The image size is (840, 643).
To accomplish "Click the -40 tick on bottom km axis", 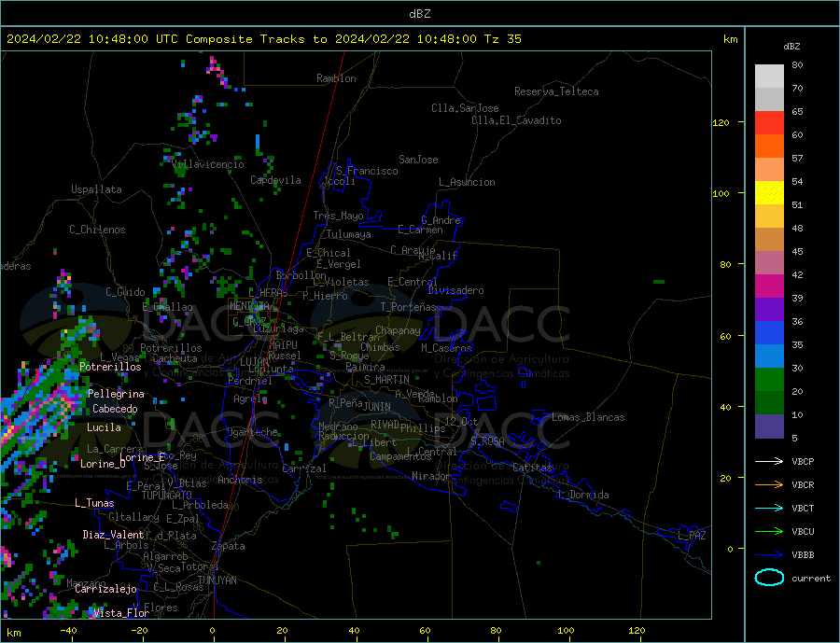I will (x=68, y=631).
